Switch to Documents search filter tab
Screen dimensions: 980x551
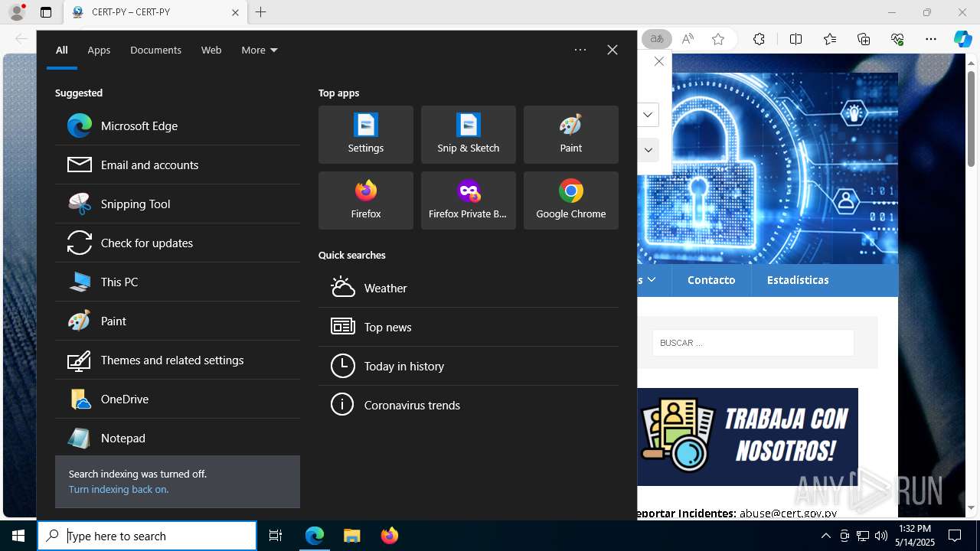pyautogui.click(x=155, y=50)
